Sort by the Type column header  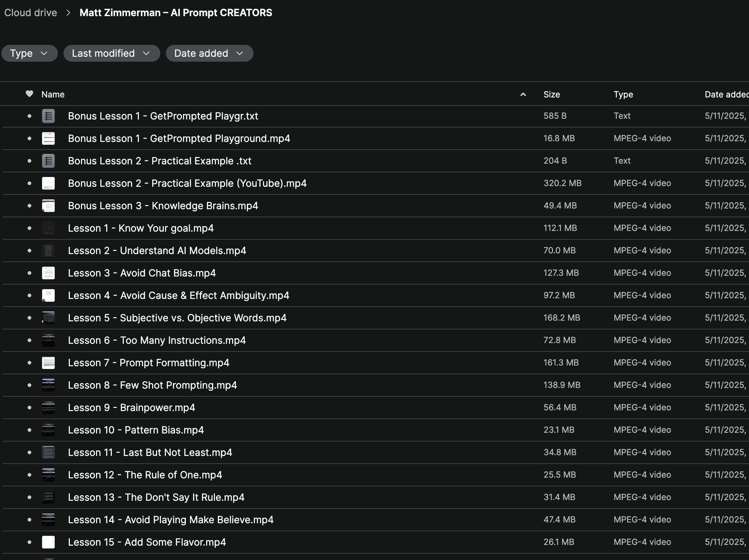(623, 94)
